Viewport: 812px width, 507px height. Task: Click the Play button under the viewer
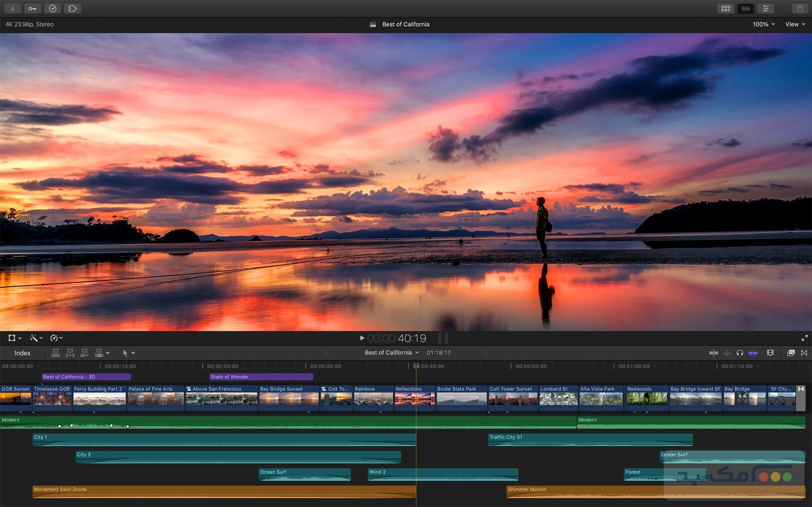362,338
